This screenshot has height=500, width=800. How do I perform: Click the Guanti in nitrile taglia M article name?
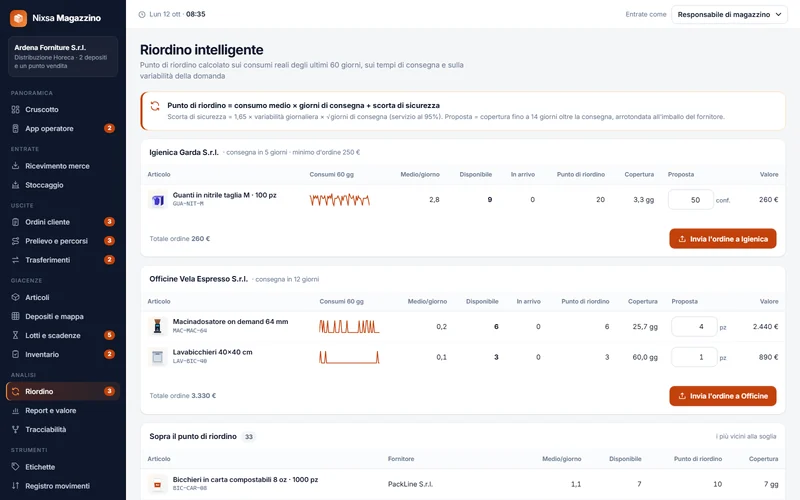224,195
